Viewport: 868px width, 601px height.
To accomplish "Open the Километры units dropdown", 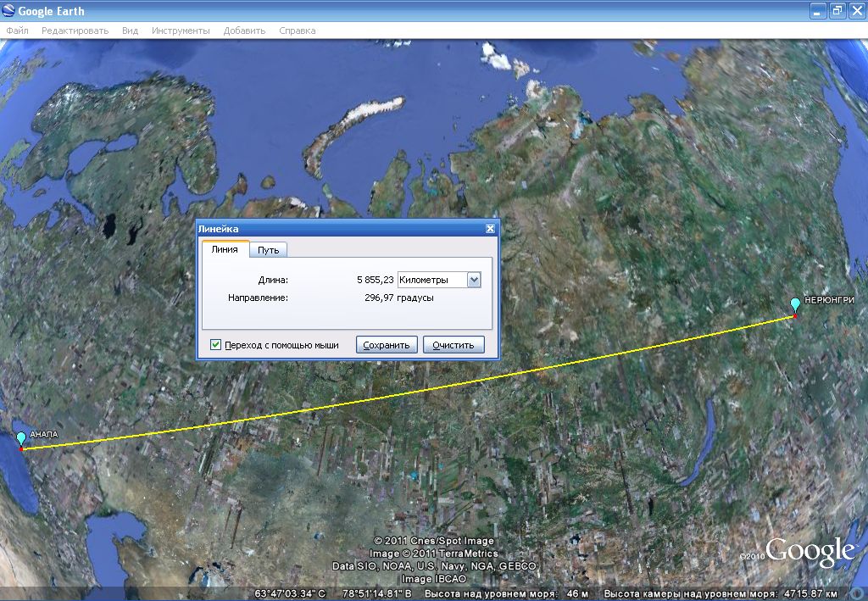I will point(473,280).
